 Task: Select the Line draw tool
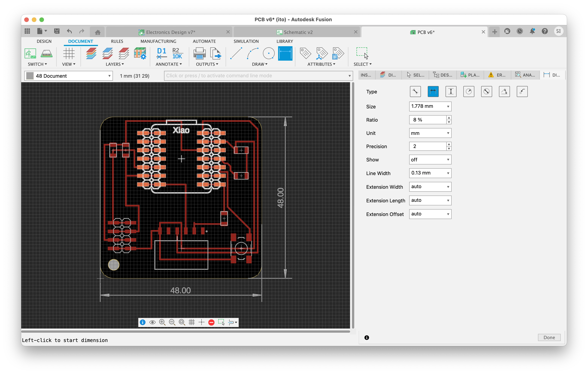[x=236, y=53]
